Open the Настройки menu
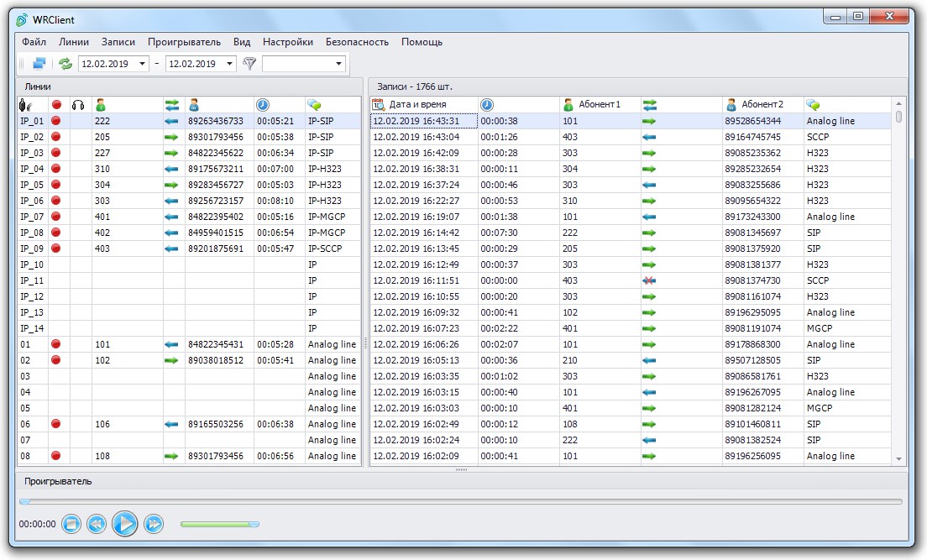This screenshot has height=560, width=927. click(288, 42)
